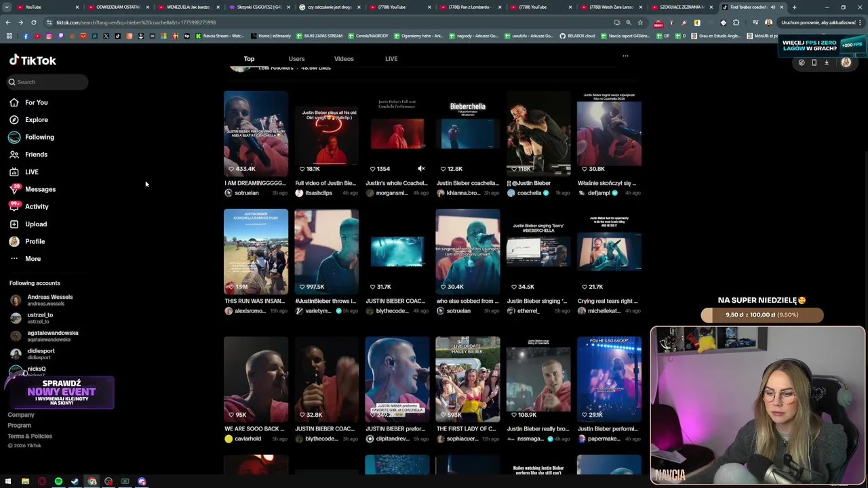Open the sotrueian author link under first video

point(246,193)
